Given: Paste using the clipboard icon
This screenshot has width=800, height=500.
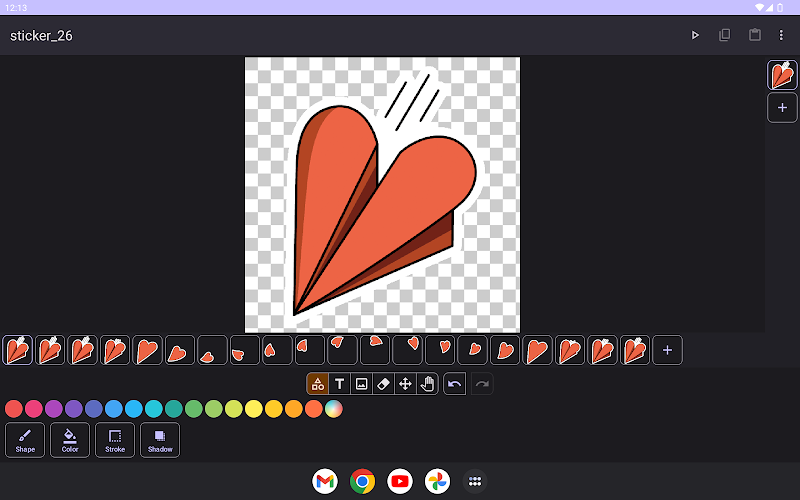Looking at the screenshot, I should (755, 35).
